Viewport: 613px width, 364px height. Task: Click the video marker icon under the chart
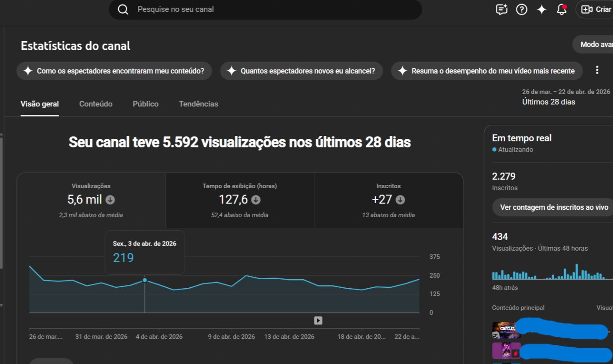point(318,321)
